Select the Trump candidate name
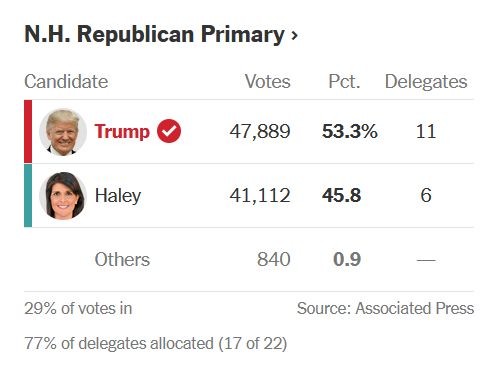The image size is (494, 366). (x=122, y=131)
